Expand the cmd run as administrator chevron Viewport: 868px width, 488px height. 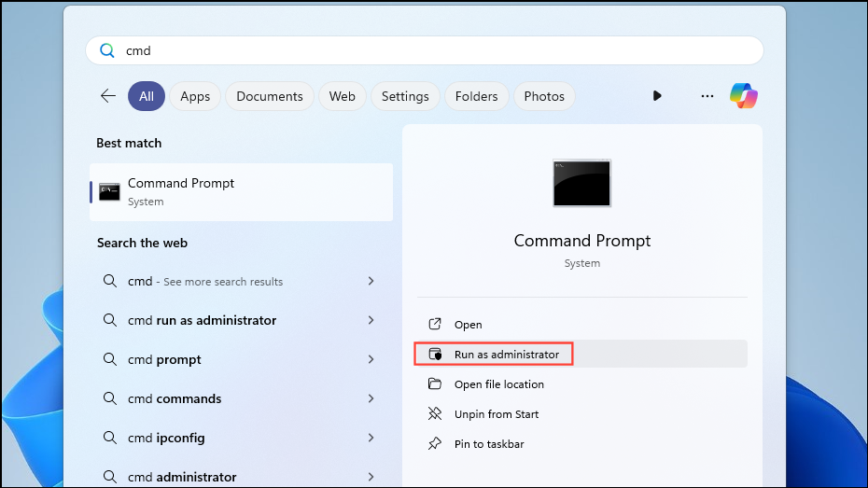(x=371, y=320)
